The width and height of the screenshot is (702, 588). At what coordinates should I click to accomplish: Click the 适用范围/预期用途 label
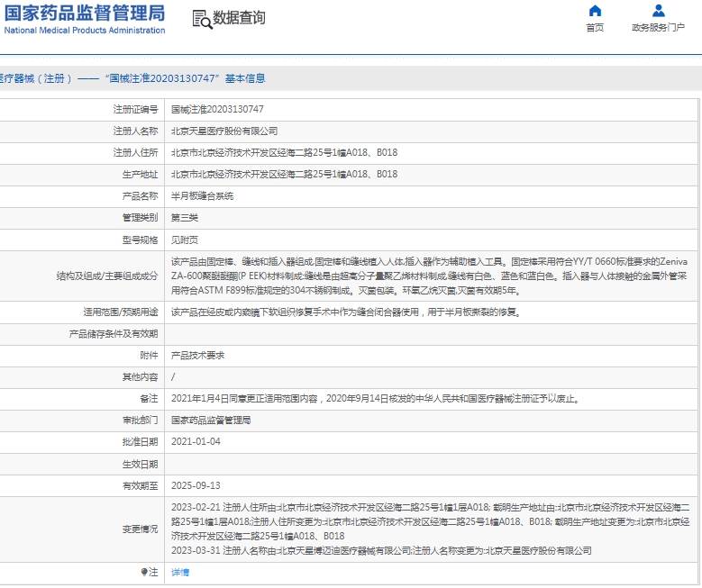coord(121,312)
